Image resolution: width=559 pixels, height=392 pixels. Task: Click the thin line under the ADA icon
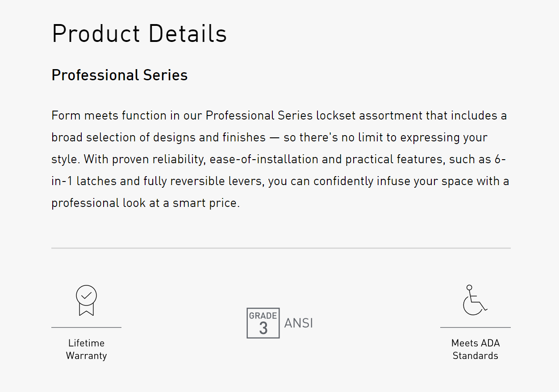(476, 327)
